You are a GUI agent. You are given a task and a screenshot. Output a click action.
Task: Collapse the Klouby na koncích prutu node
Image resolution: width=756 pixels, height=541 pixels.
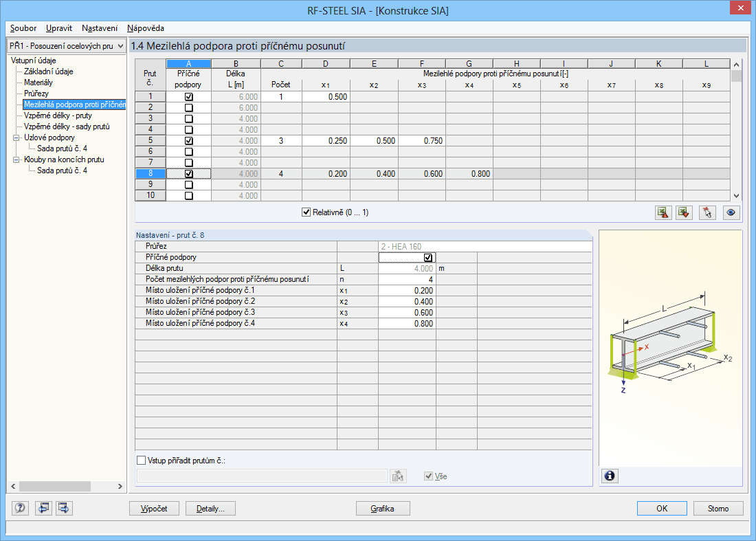coord(16,159)
